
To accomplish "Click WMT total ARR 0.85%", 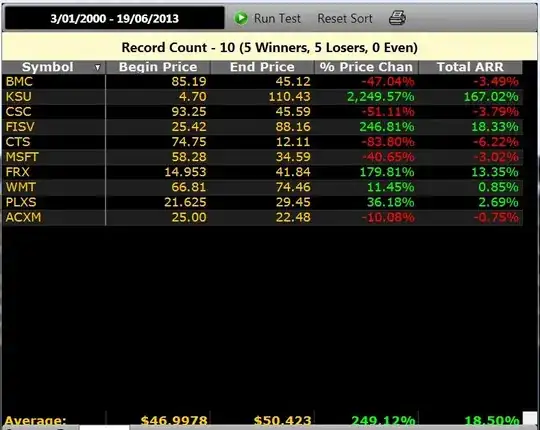I will (499, 187).
